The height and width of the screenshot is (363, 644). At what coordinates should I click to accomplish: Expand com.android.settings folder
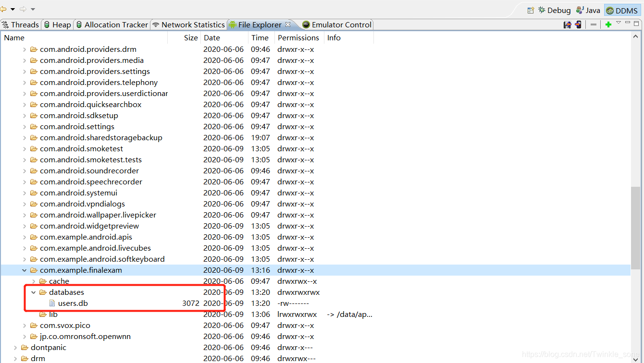tap(25, 127)
